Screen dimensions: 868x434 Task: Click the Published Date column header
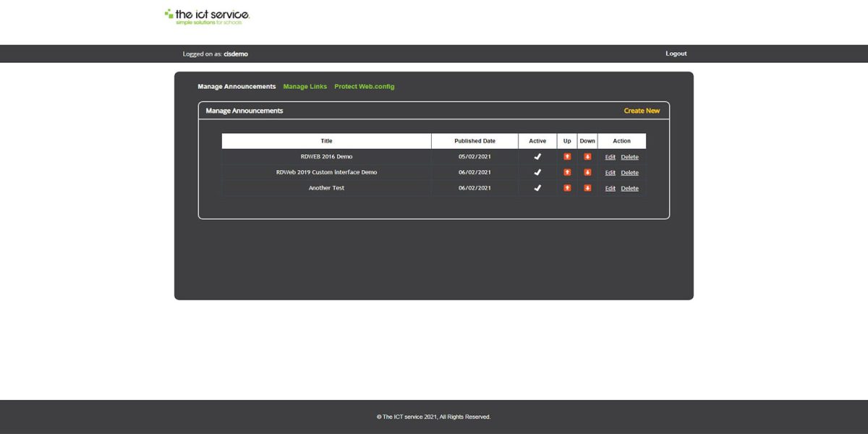(475, 140)
